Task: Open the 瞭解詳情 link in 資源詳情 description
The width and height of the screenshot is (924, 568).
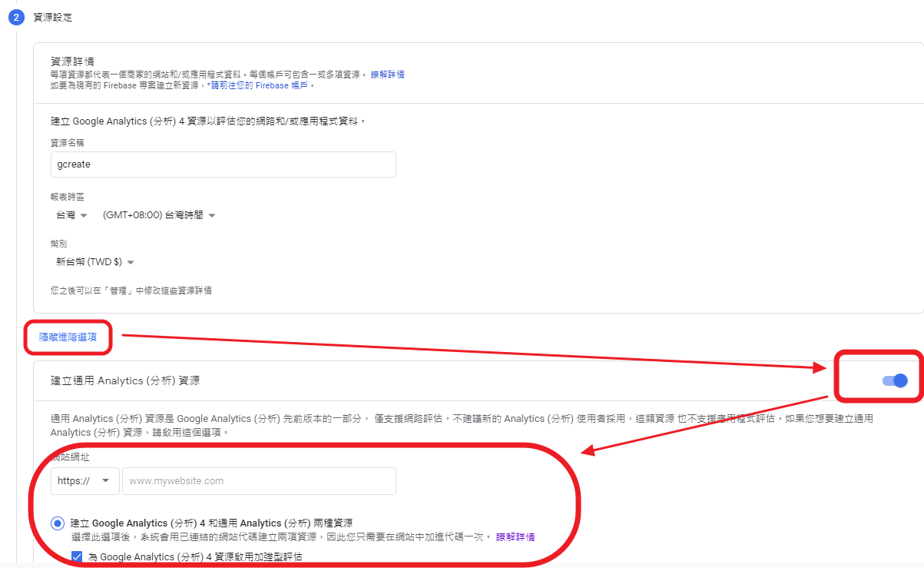Action: point(388,75)
